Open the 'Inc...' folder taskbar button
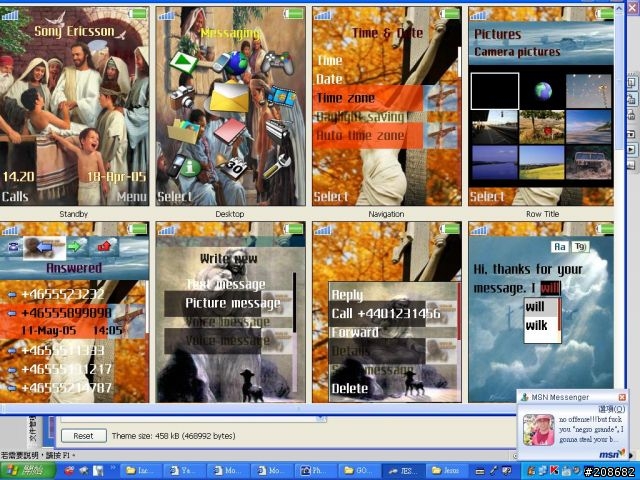 click(141, 471)
